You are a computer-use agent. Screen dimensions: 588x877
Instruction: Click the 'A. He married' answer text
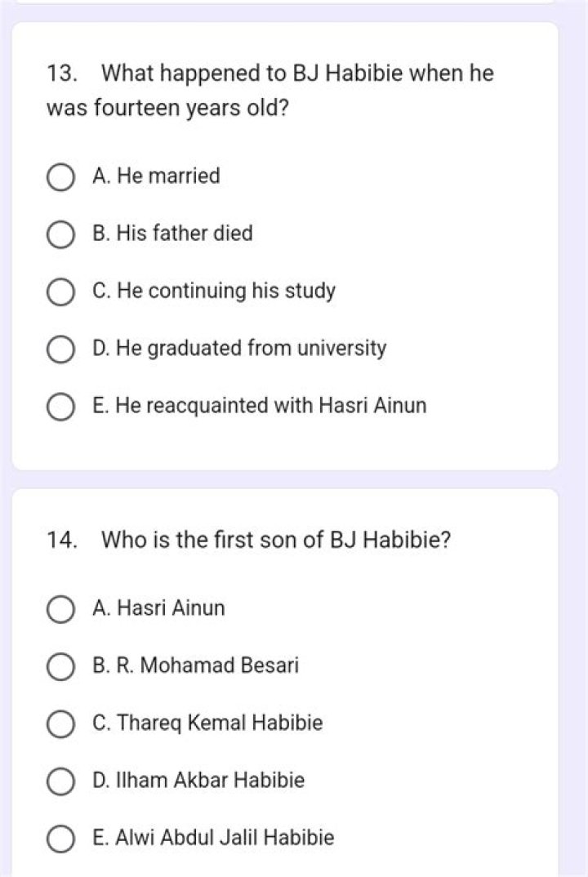pyautogui.click(x=157, y=176)
